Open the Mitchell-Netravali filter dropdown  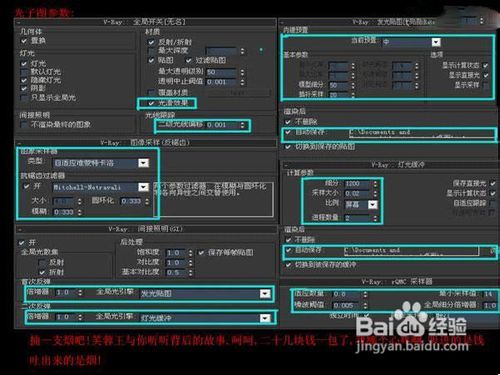pos(144,187)
